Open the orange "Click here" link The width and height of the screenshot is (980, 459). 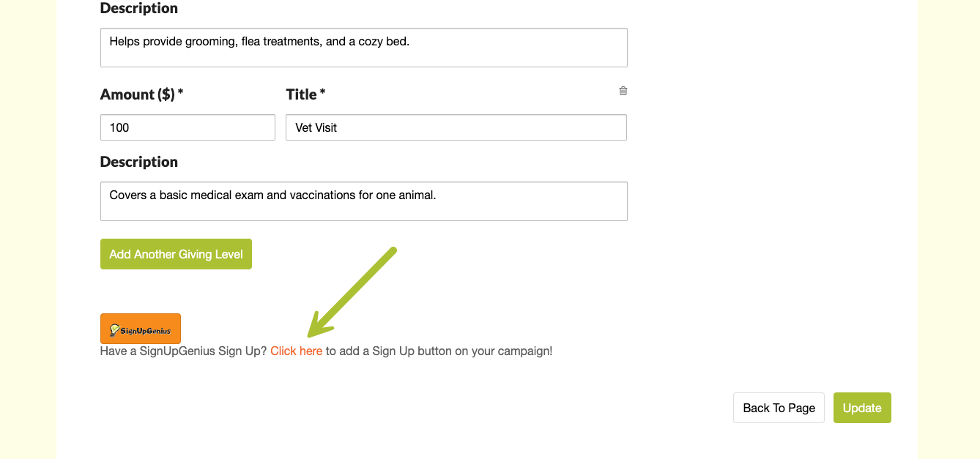point(296,351)
